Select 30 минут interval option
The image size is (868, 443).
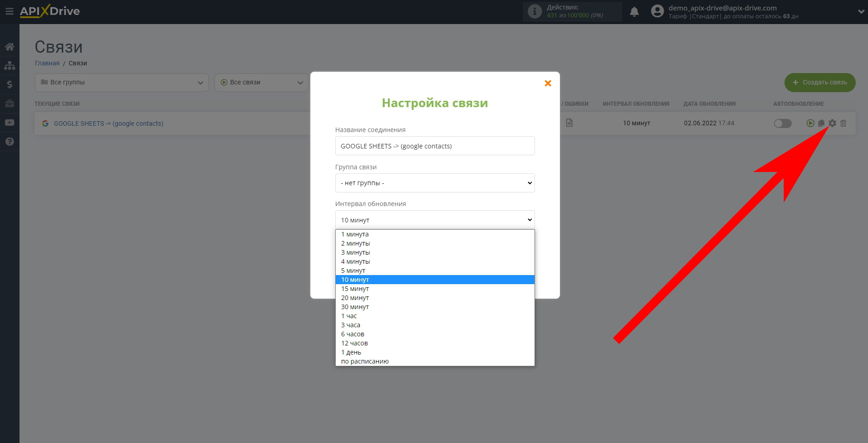pyautogui.click(x=435, y=307)
